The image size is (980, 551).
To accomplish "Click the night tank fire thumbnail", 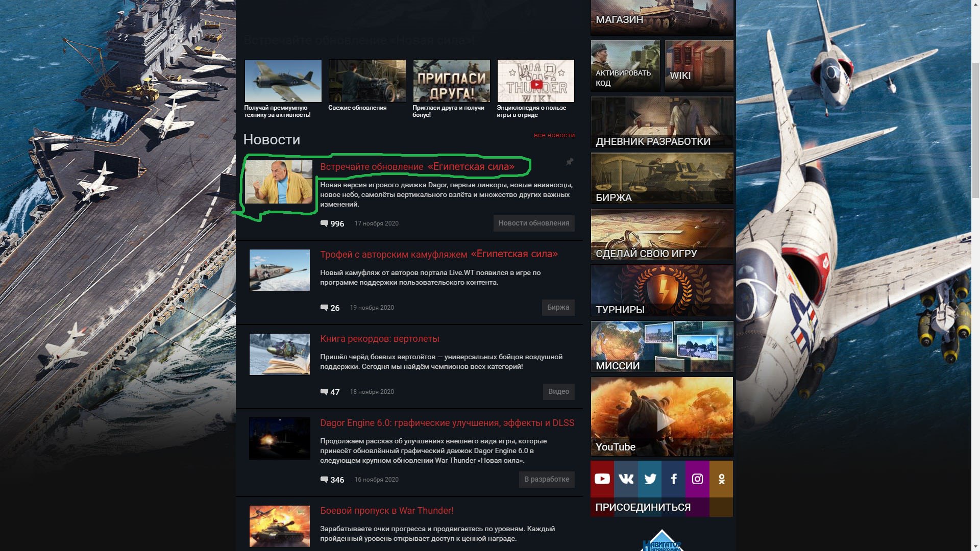I will (280, 439).
